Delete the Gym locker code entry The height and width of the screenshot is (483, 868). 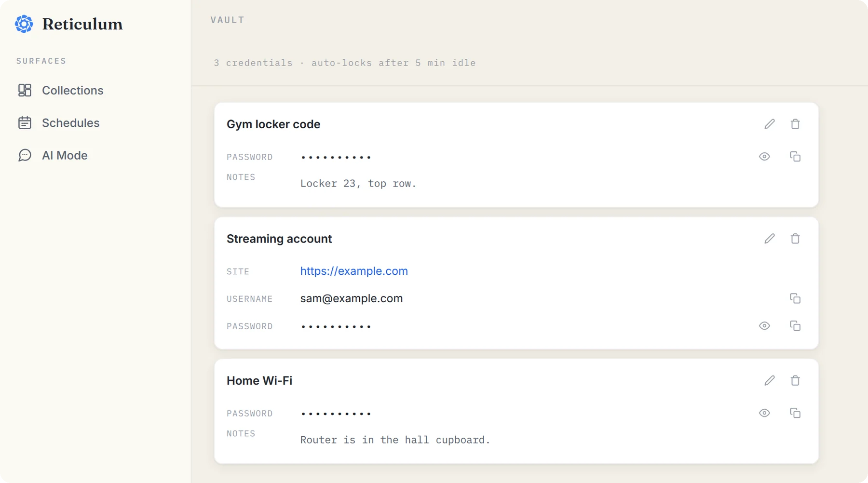click(795, 124)
